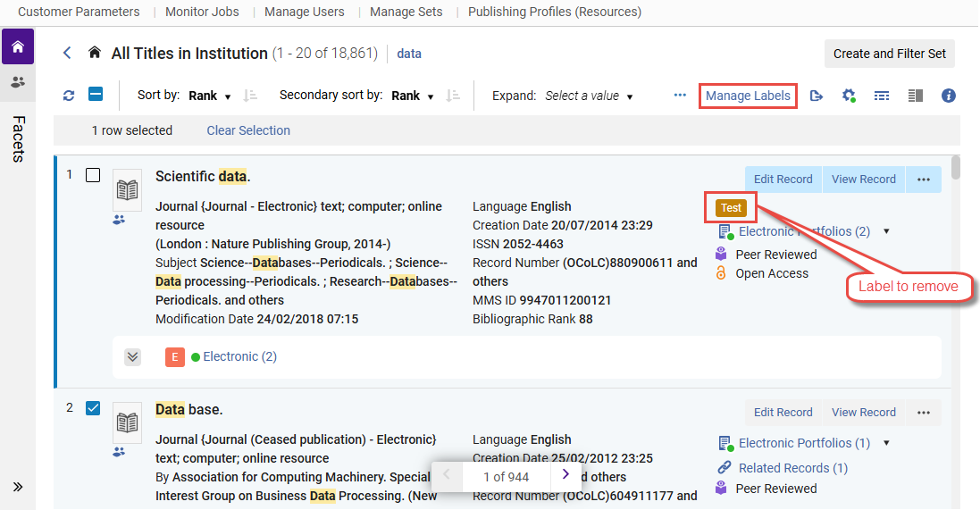Open Manage Users menu item

pyautogui.click(x=305, y=12)
